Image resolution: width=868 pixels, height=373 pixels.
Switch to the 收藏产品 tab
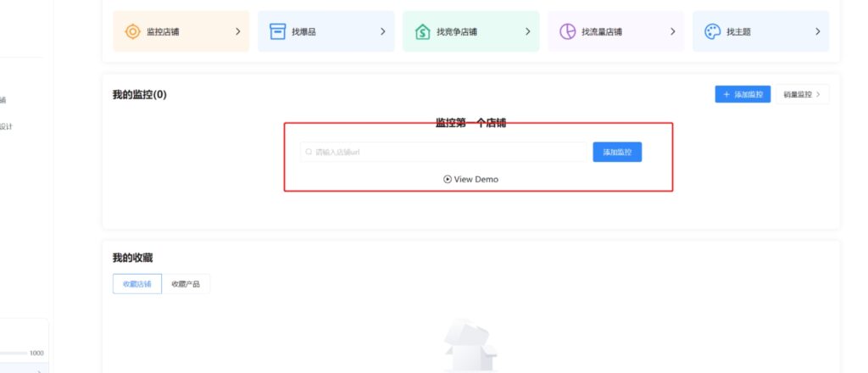tap(186, 284)
